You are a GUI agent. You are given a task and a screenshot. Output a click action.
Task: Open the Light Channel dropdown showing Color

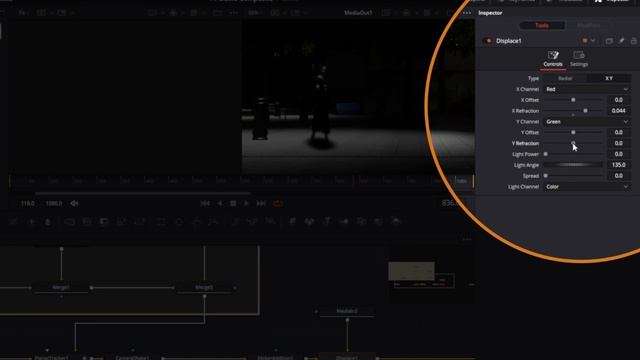pyautogui.click(x=587, y=187)
